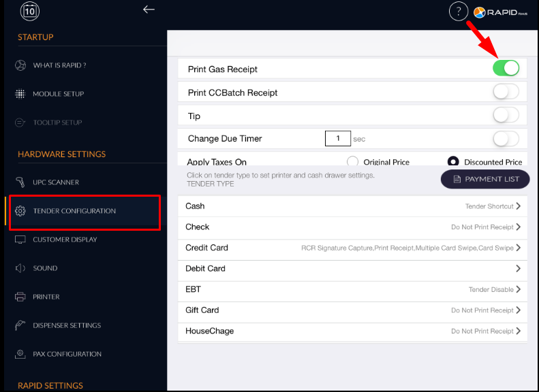The image size is (539, 392).
Task: Enable the Print CCBatch Receipt toggle
Action: [x=506, y=92]
